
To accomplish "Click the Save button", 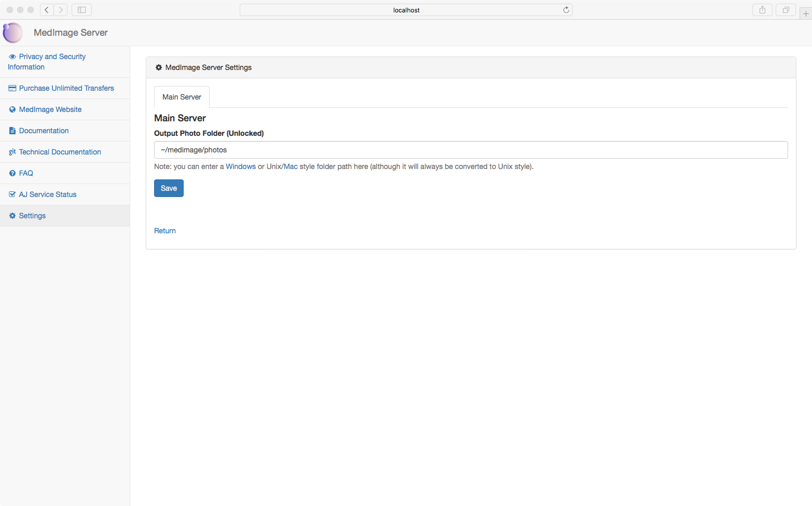I will tap(169, 188).
